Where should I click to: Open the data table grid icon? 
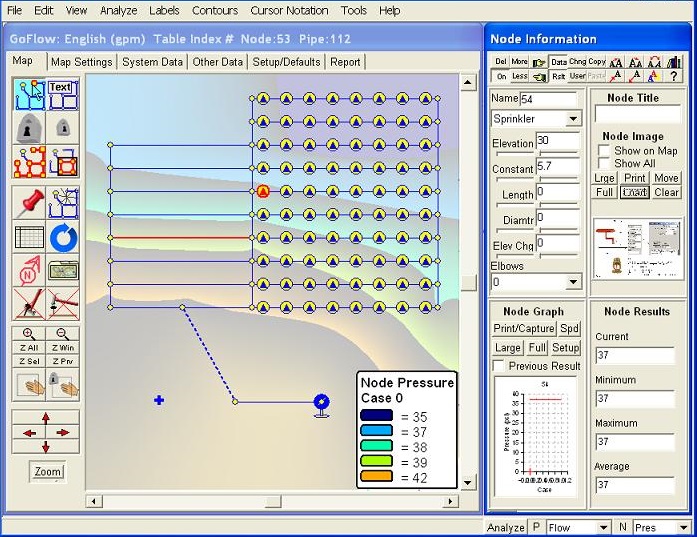coord(29,237)
